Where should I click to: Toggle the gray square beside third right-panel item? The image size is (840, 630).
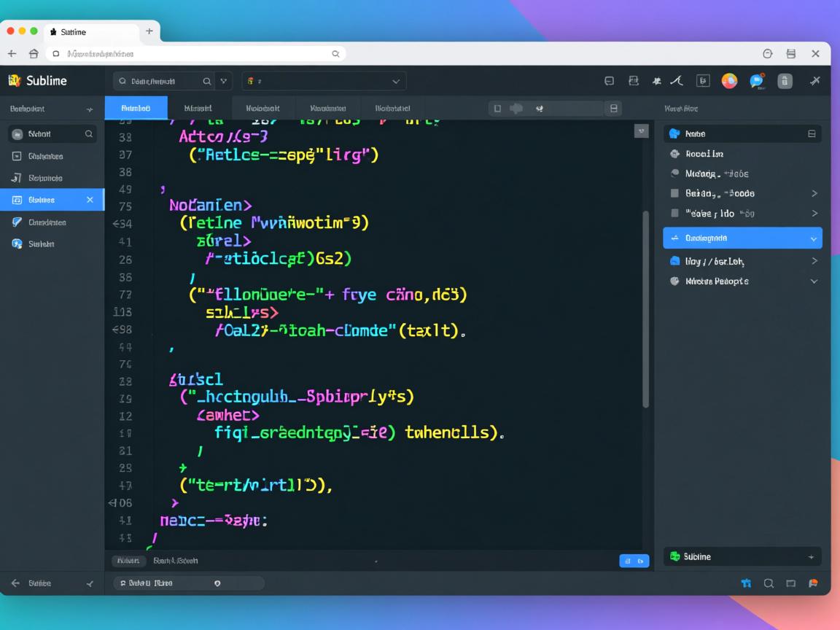tap(674, 193)
